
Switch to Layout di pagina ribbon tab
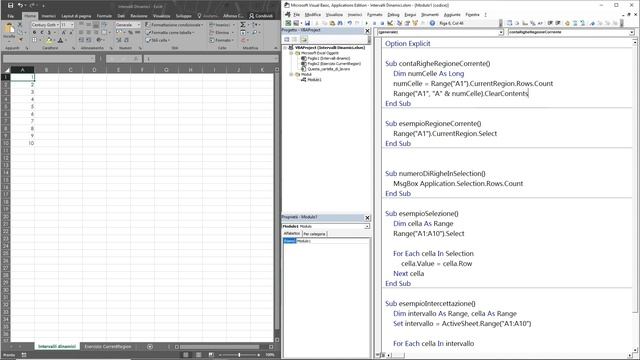[76, 16]
